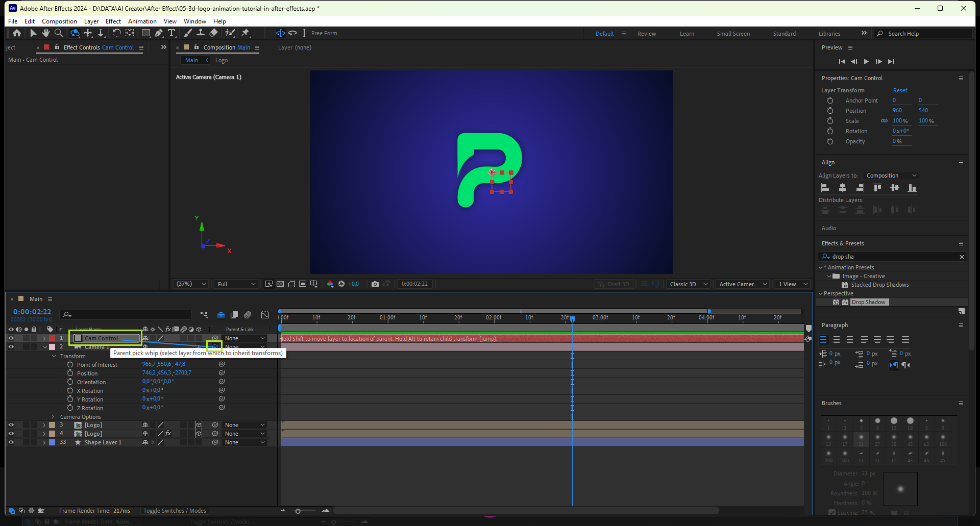Open the Animation menu
The height and width of the screenshot is (526, 980).
pyautogui.click(x=142, y=21)
